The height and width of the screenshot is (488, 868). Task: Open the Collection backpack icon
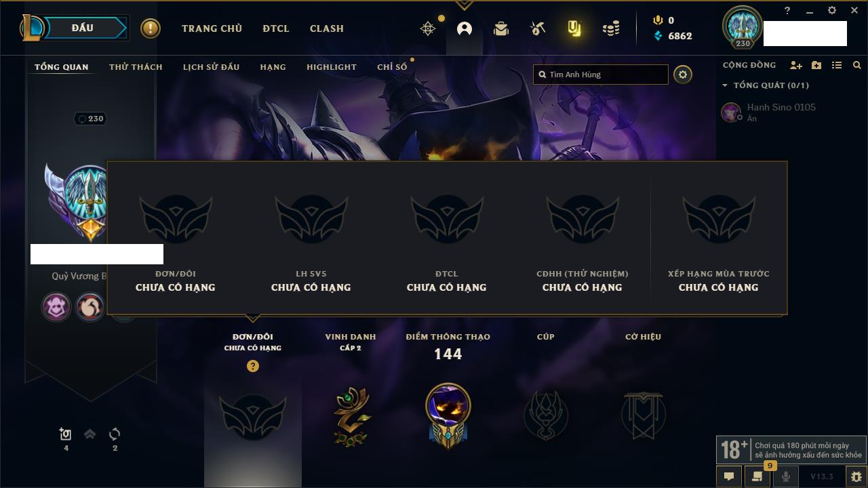pyautogui.click(x=501, y=28)
